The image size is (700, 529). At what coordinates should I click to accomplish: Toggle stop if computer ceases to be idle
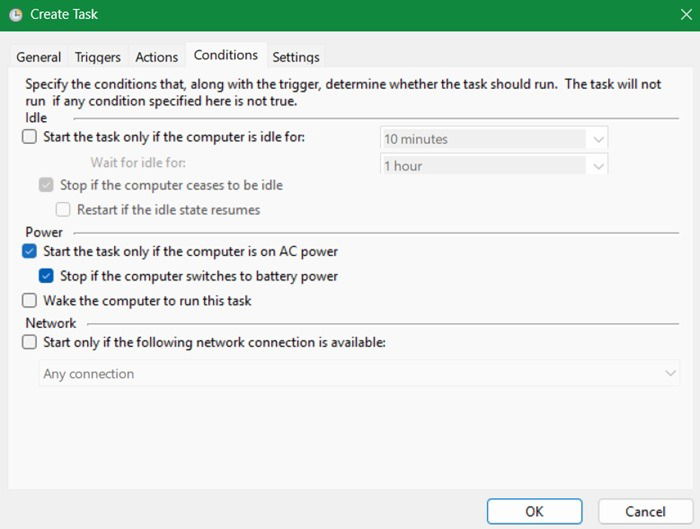46,185
